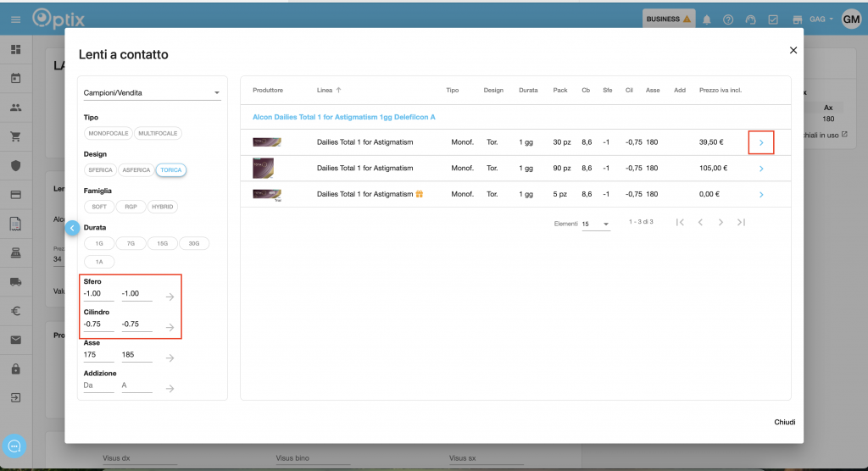868x471 pixels.
Task: Click the chat bubble support widget
Action: [x=15, y=446]
